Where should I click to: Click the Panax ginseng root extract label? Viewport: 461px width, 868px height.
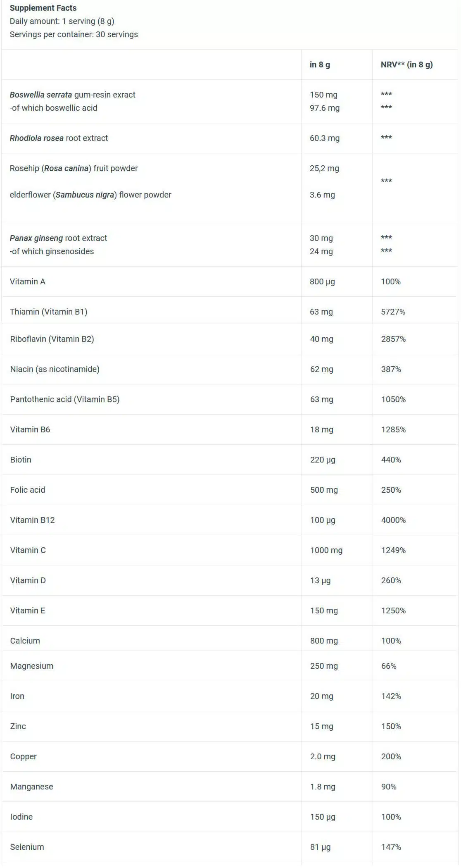(58, 238)
